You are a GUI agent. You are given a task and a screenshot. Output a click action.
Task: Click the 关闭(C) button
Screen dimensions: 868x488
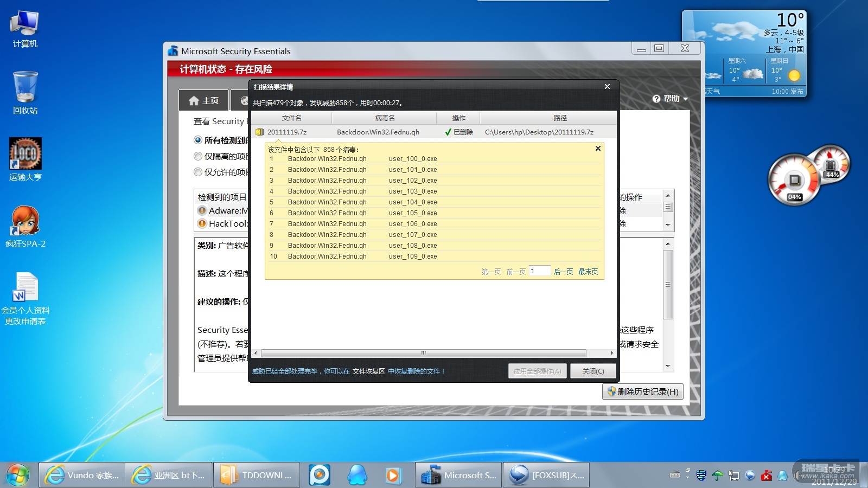[593, 371]
